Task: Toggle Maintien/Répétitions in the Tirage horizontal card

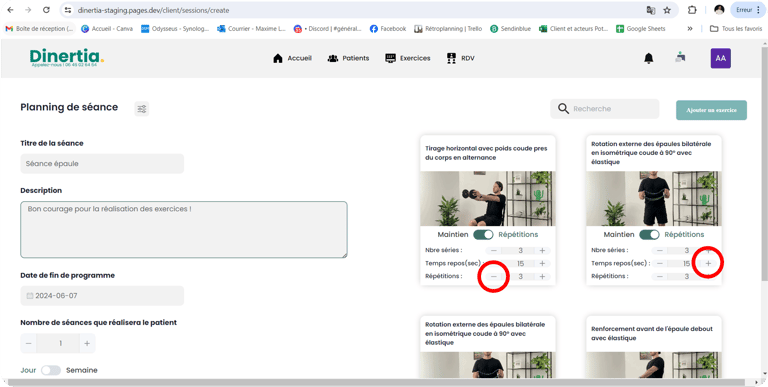Action: click(x=483, y=235)
